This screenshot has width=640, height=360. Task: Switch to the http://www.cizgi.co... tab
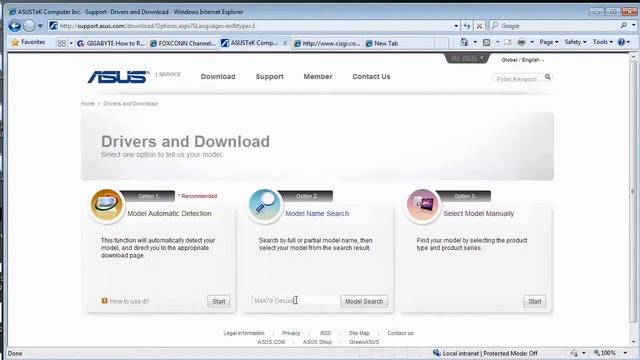[x=327, y=43]
